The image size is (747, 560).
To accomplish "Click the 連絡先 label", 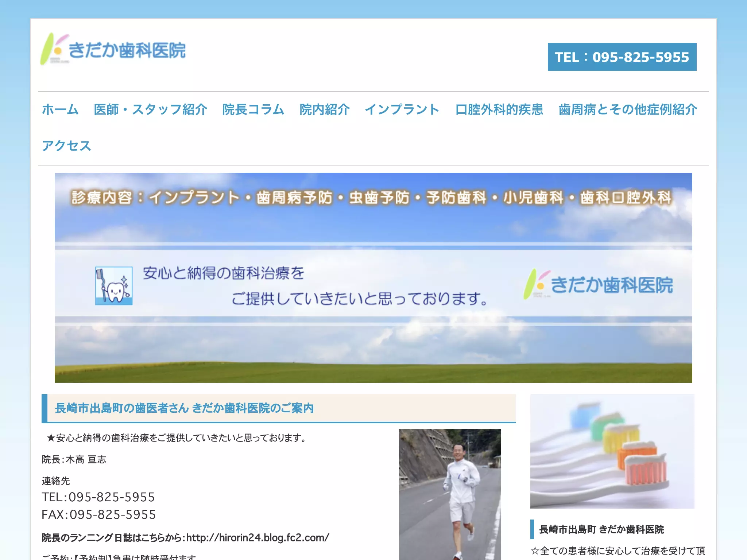I will 56,481.
